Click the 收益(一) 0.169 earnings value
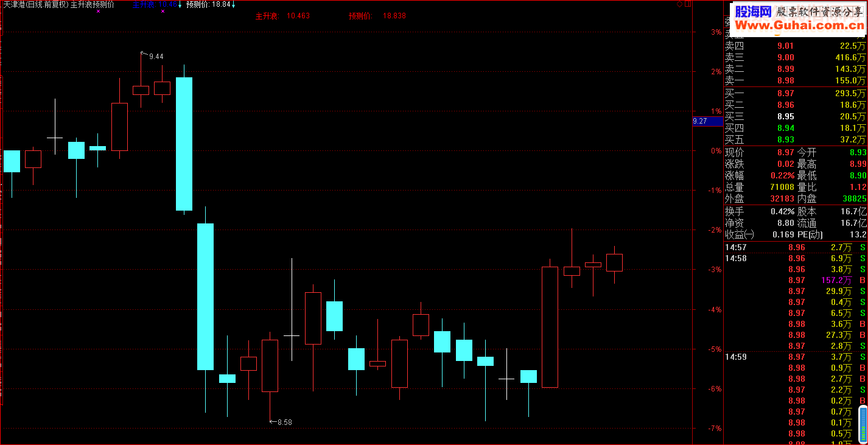The width and height of the screenshot is (868, 445). (783, 234)
